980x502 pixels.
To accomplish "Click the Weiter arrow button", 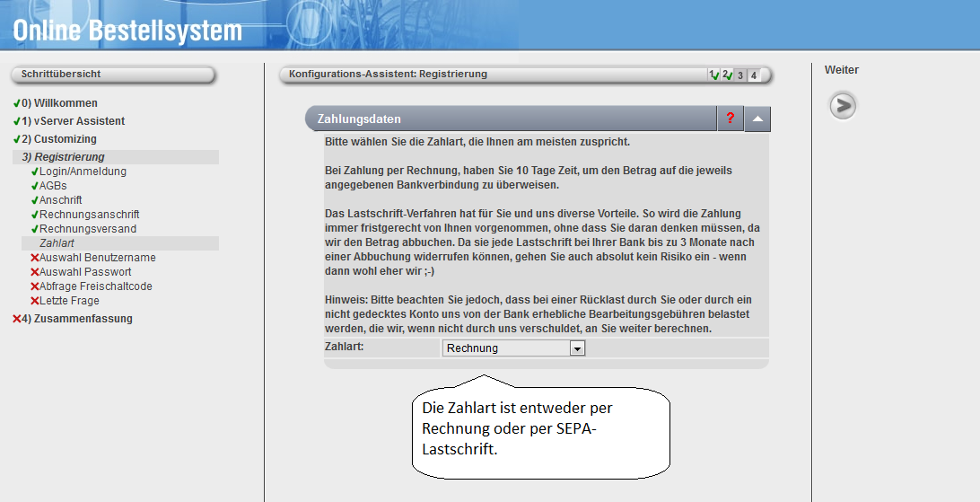I will pyautogui.click(x=842, y=106).
